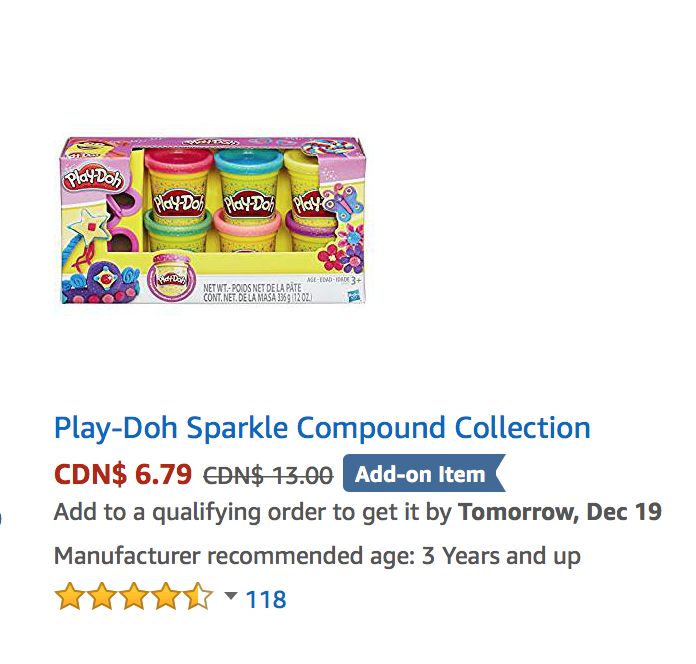
Task: Click the pink-lid Play-Doh can in image
Action: point(178,186)
